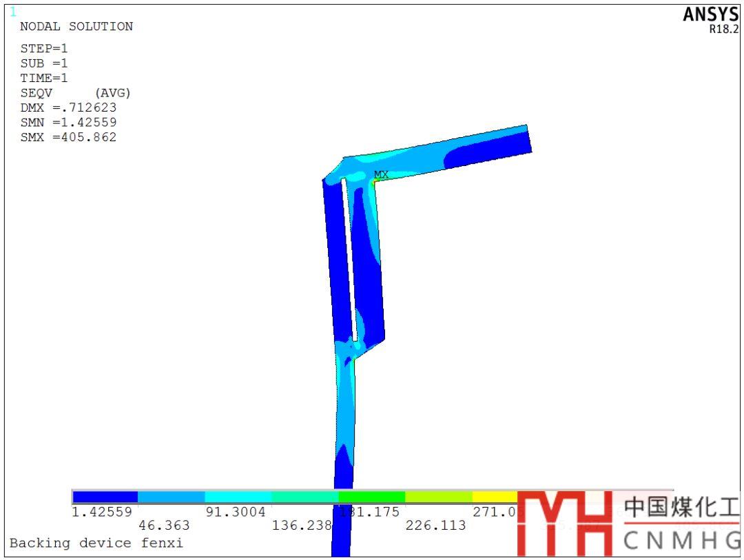
Task: Click the yellow-green legend band above 226.113
Action: [x=439, y=497]
